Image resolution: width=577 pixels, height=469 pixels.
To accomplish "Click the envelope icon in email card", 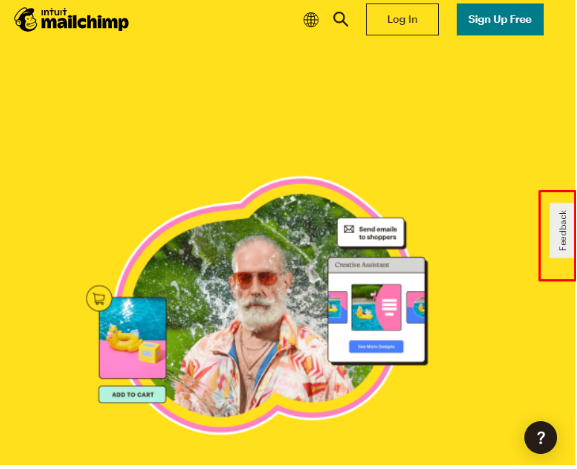I will point(349,229).
